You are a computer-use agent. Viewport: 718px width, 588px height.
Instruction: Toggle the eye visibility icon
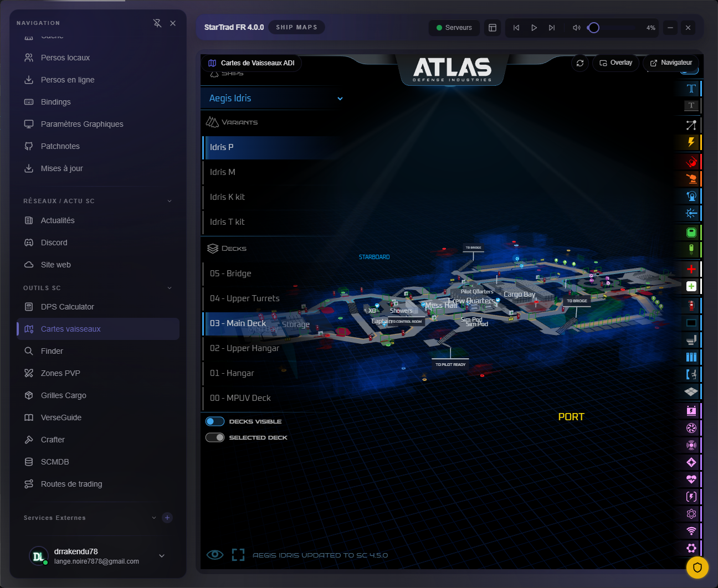pos(215,555)
